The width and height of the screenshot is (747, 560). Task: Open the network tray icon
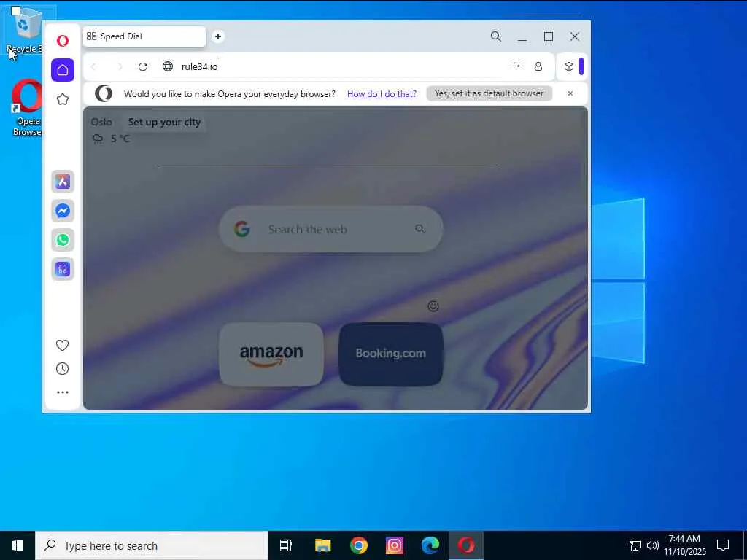tap(635, 545)
